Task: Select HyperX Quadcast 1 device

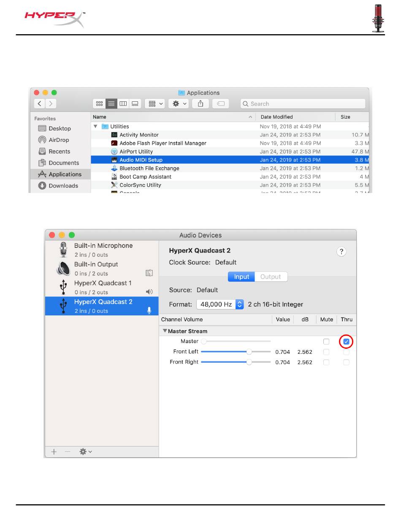Action: [x=103, y=287]
